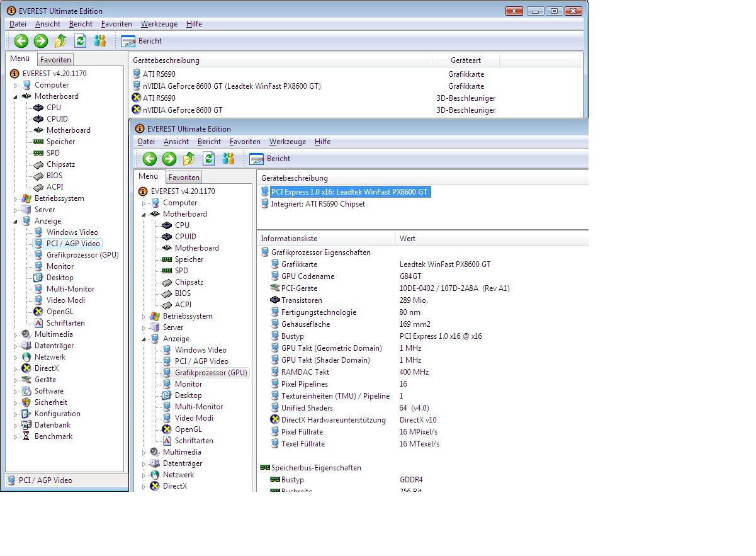Click the Wert column header
The width and height of the screenshot is (756, 556).
coord(492,239)
